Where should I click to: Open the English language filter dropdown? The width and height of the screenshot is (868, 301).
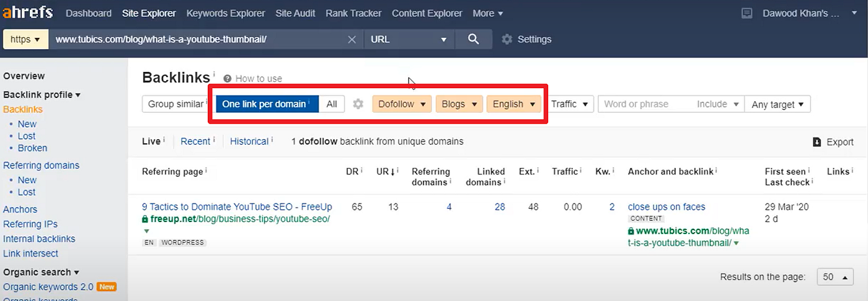pyautogui.click(x=514, y=104)
